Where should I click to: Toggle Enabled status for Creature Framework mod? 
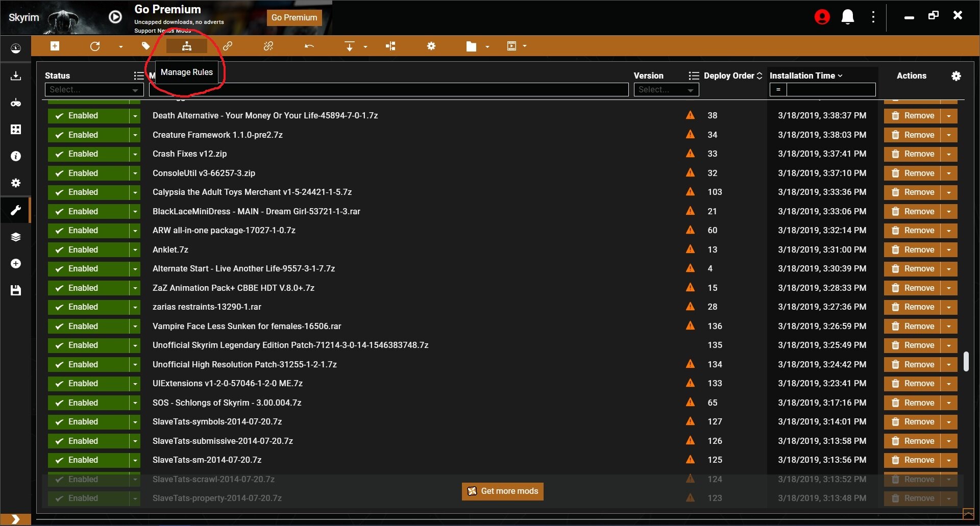[88, 135]
